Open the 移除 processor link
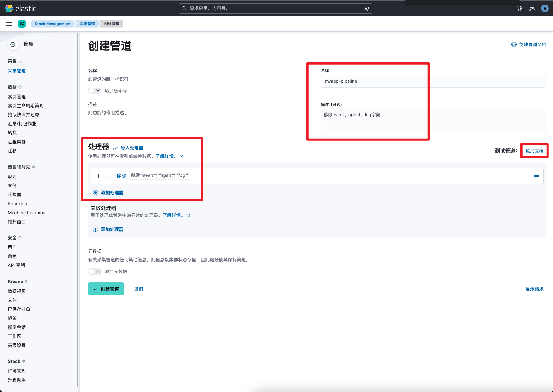This screenshot has width=553, height=392. point(121,176)
